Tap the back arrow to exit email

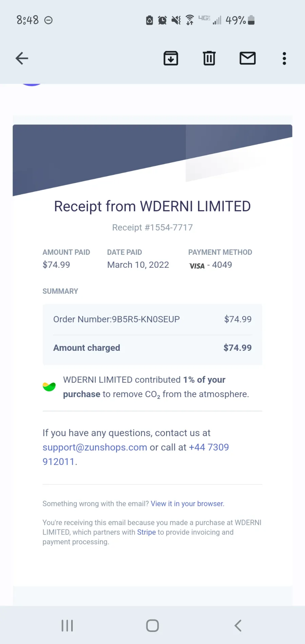click(x=22, y=58)
